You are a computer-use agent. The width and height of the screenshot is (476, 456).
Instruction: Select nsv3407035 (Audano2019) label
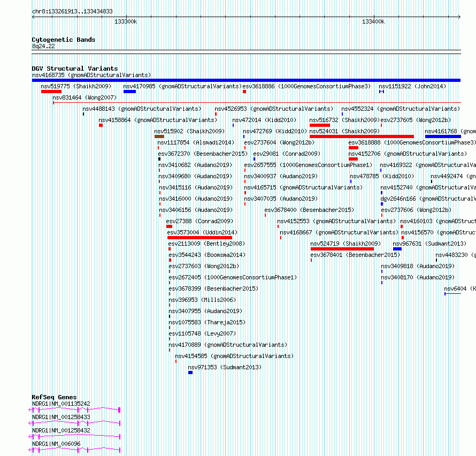coord(281,199)
